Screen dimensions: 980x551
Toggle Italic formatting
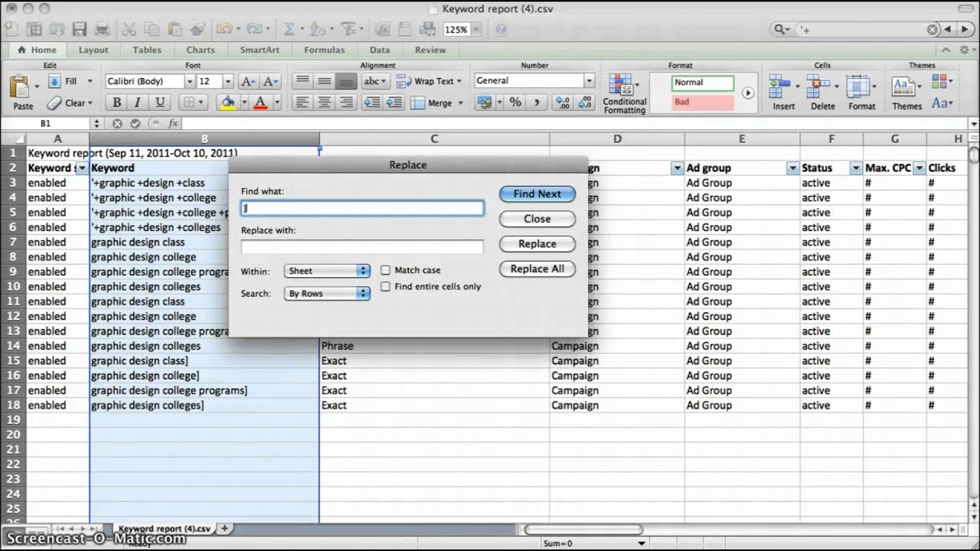138,103
